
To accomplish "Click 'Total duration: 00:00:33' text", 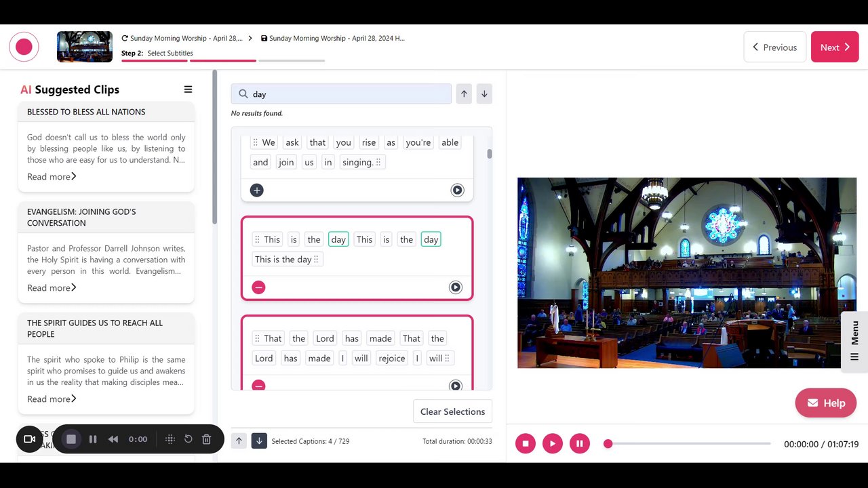I will pos(457,441).
